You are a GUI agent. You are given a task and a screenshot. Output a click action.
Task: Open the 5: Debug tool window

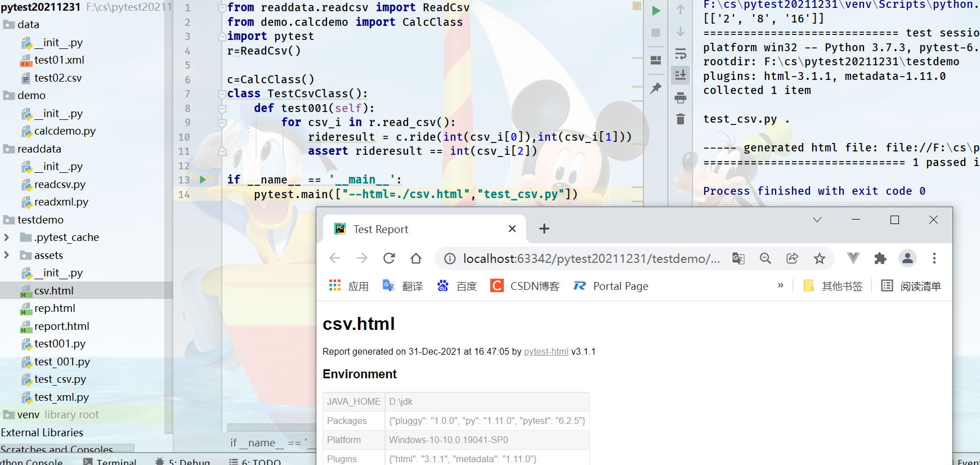[182, 462]
